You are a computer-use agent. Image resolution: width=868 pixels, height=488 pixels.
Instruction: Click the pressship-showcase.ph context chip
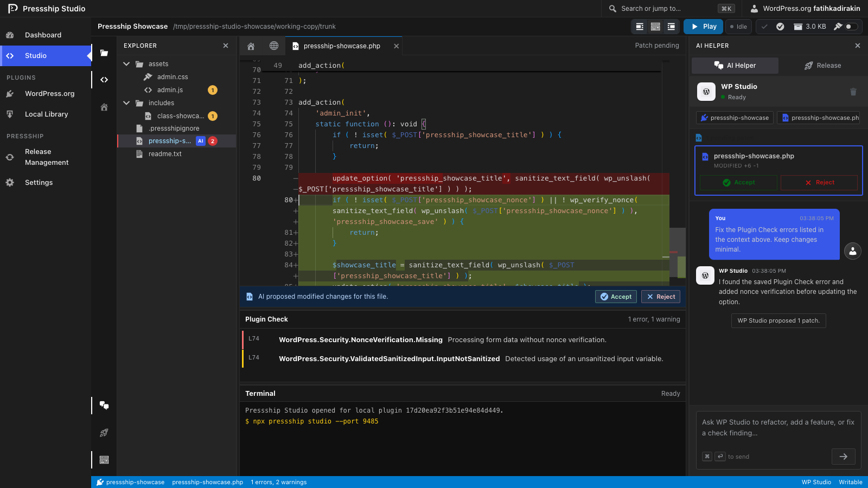(x=819, y=118)
